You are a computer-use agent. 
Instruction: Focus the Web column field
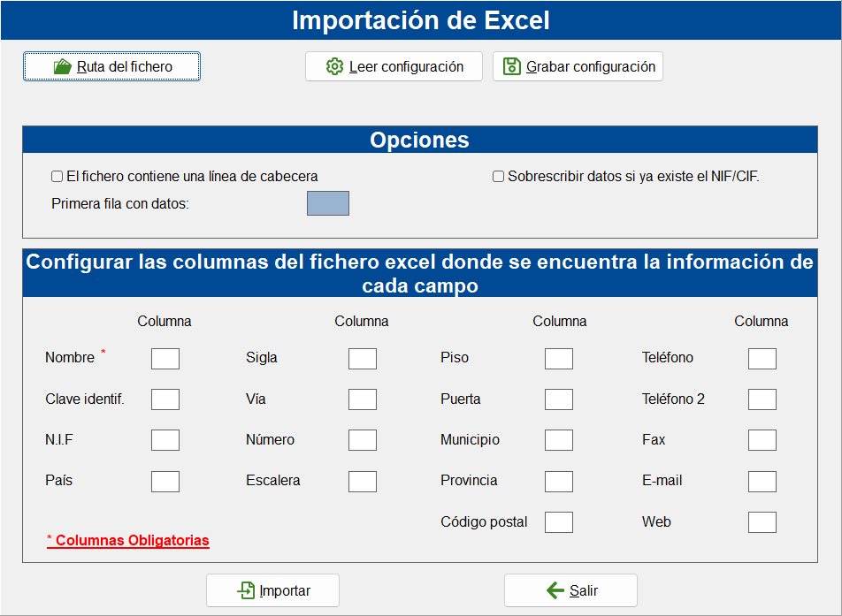(762, 522)
